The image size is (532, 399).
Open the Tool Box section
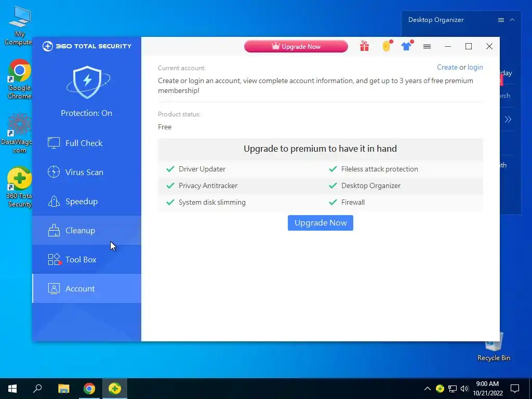coord(87,260)
